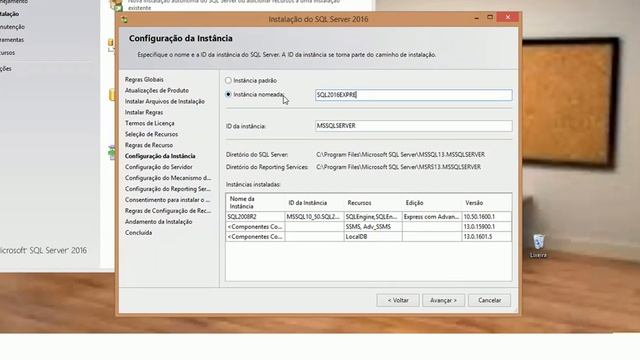640x360 pixels.
Task: Click the SSMS, Adv_SSMS resources cell
Action: click(373, 227)
